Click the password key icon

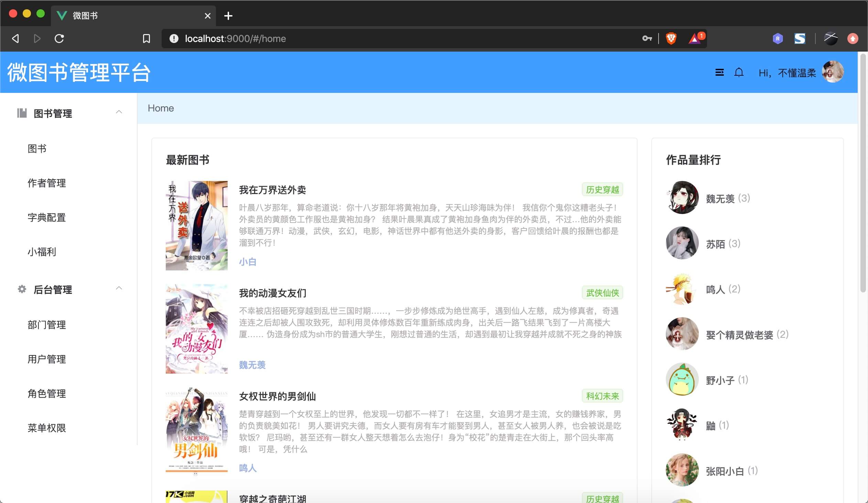647,39
